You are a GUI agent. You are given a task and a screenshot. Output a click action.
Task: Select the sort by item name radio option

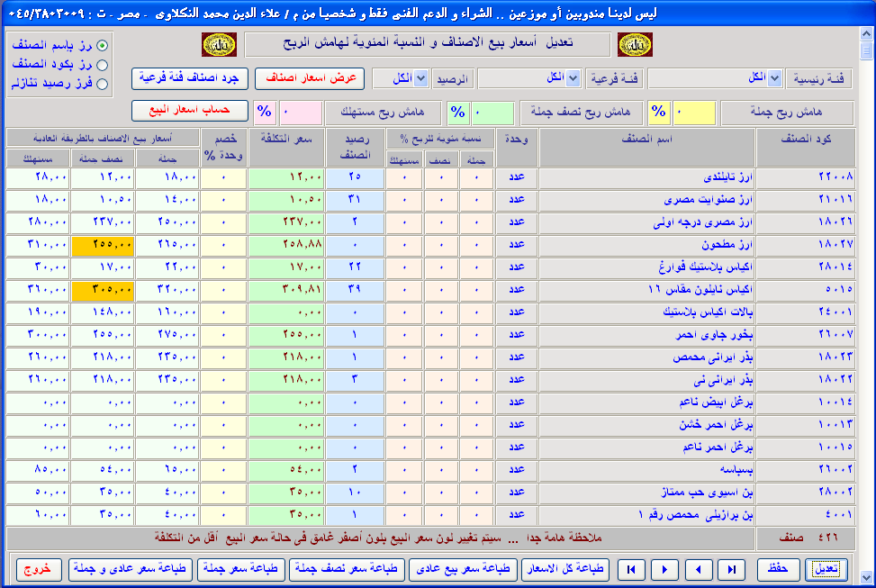[102, 46]
